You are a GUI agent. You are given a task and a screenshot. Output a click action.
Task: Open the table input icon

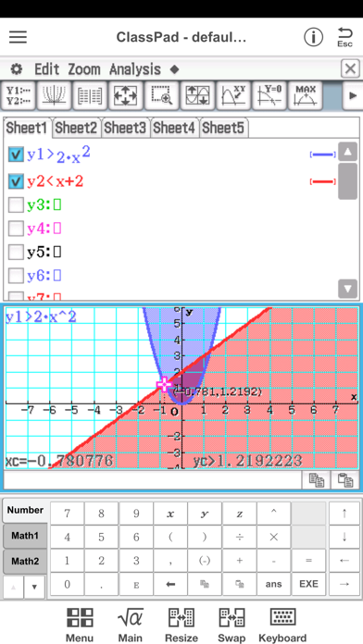pos(90,95)
